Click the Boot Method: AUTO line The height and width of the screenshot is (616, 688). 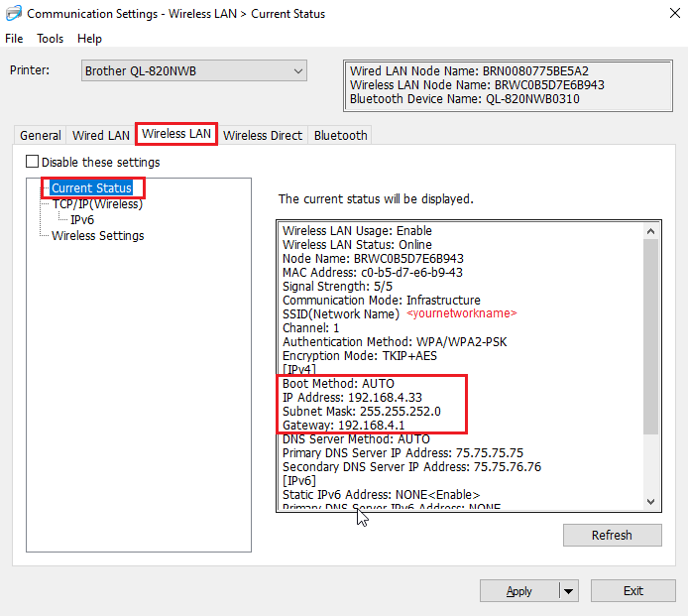[338, 384]
